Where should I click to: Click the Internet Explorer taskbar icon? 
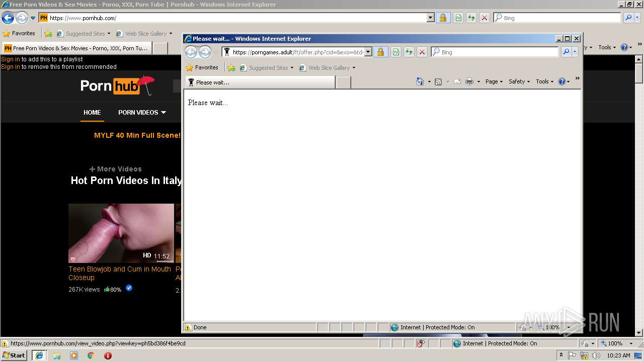pyautogui.click(x=39, y=355)
